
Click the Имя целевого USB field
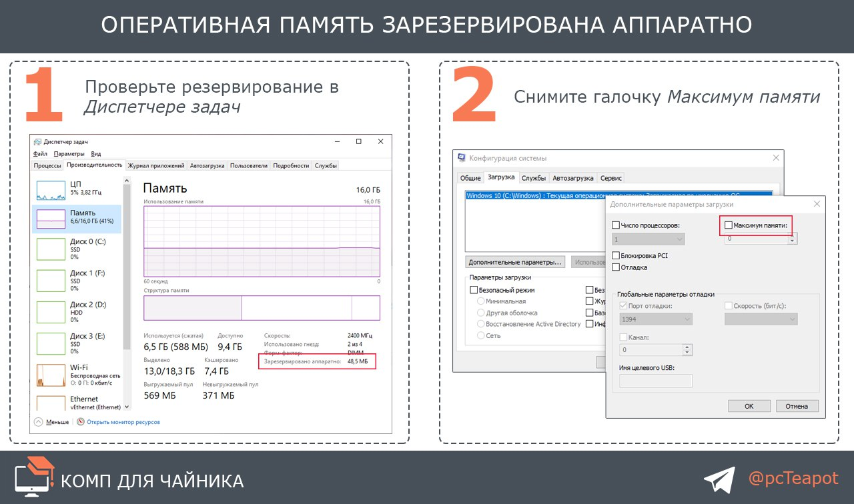[x=656, y=381]
